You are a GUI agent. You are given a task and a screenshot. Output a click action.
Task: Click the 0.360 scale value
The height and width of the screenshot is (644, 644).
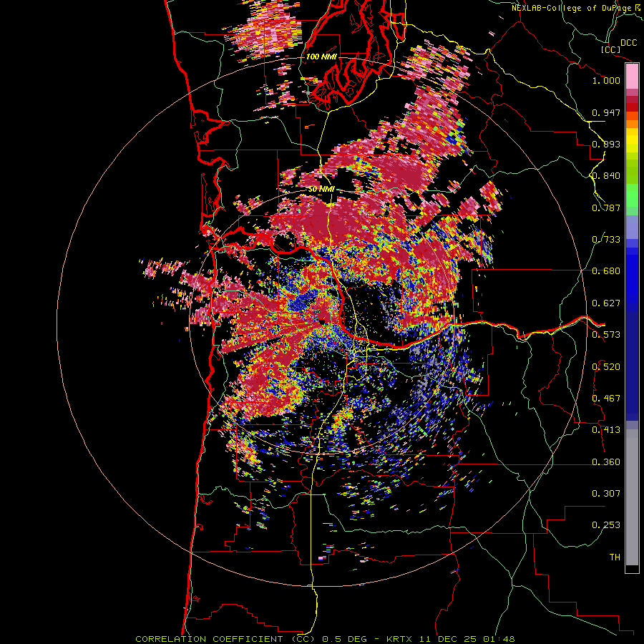pos(606,462)
